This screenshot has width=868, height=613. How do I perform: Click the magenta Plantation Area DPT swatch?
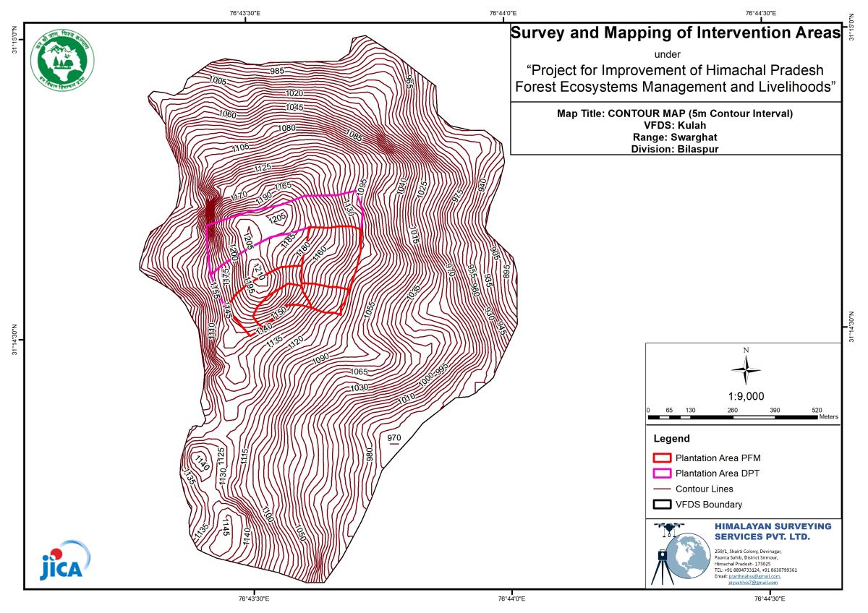661,473
